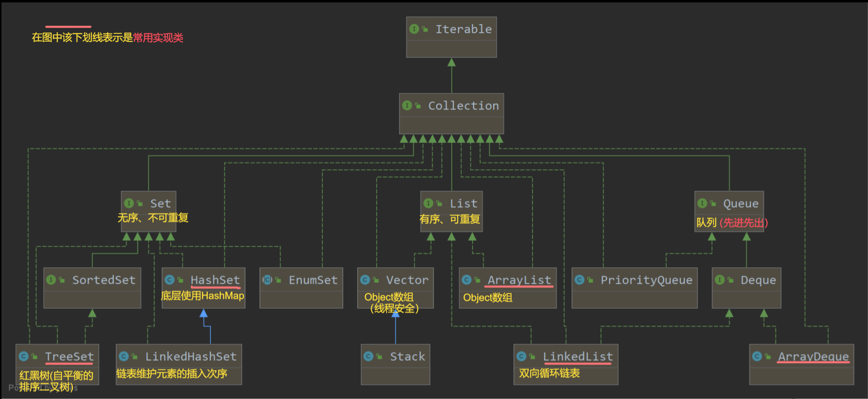Screen dimensions: 868x399
Task: Click the 有序、可重复 annotation under List
Action: point(449,220)
